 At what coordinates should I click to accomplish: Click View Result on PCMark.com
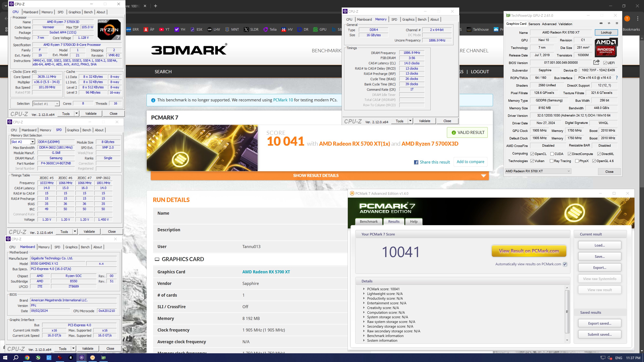(x=529, y=251)
